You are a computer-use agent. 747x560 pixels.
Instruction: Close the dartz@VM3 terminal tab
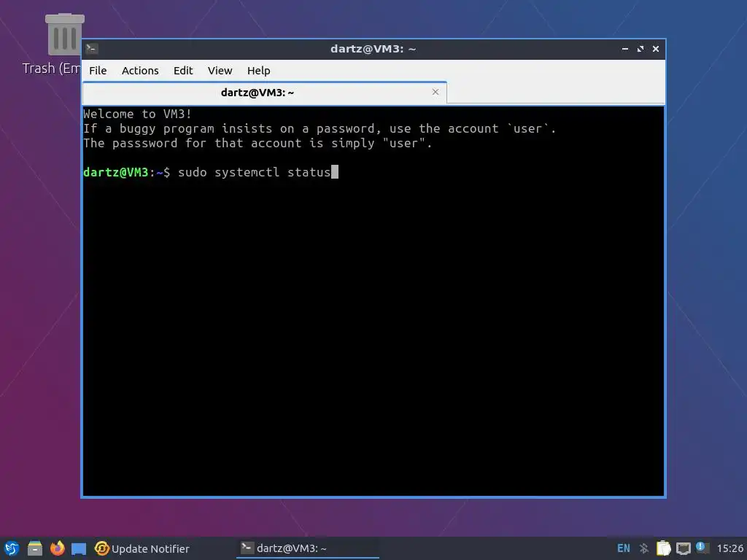point(435,92)
